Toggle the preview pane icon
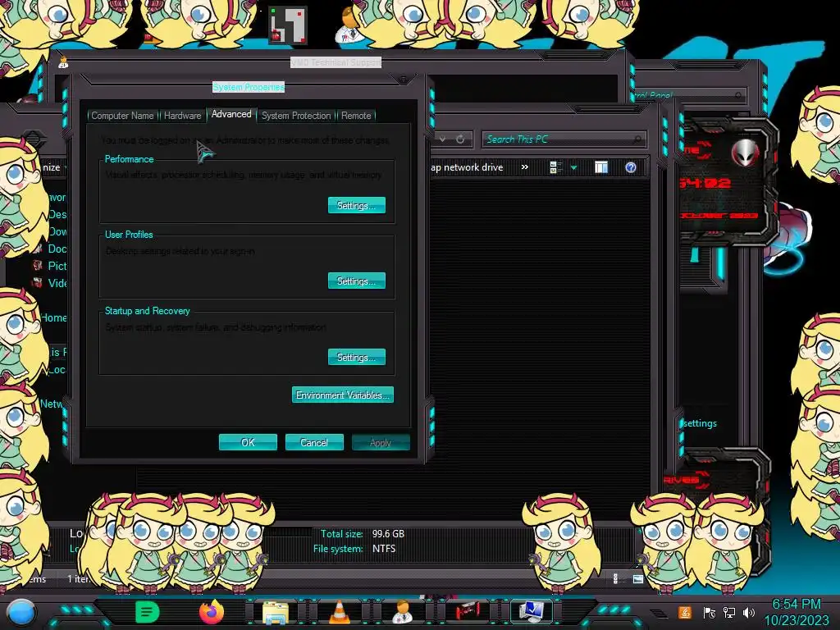The width and height of the screenshot is (840, 630). (601, 167)
